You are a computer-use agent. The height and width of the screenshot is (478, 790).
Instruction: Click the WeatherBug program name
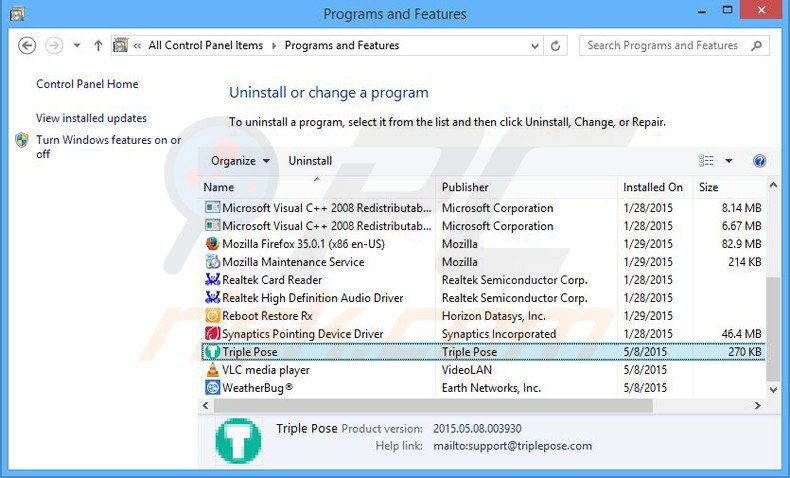pyautogui.click(x=257, y=388)
